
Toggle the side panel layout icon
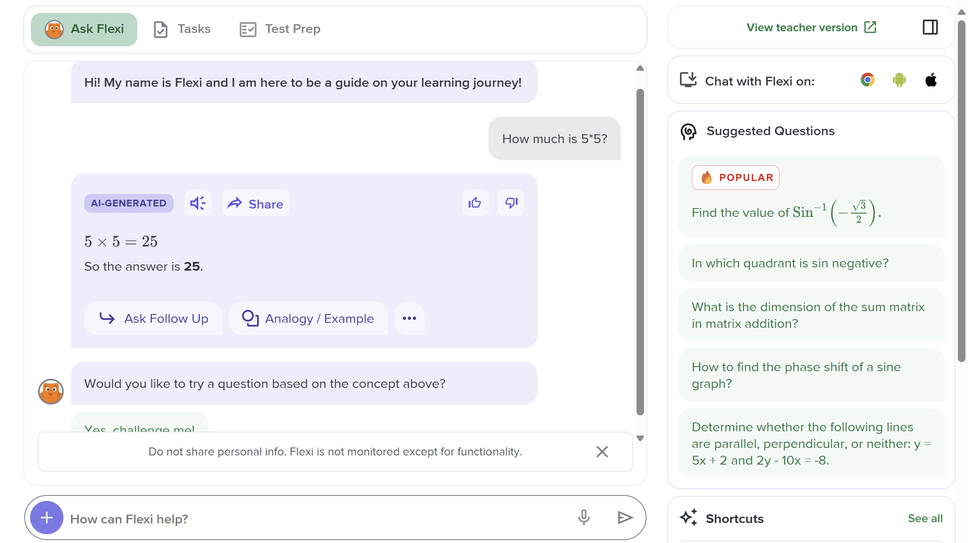tap(930, 28)
